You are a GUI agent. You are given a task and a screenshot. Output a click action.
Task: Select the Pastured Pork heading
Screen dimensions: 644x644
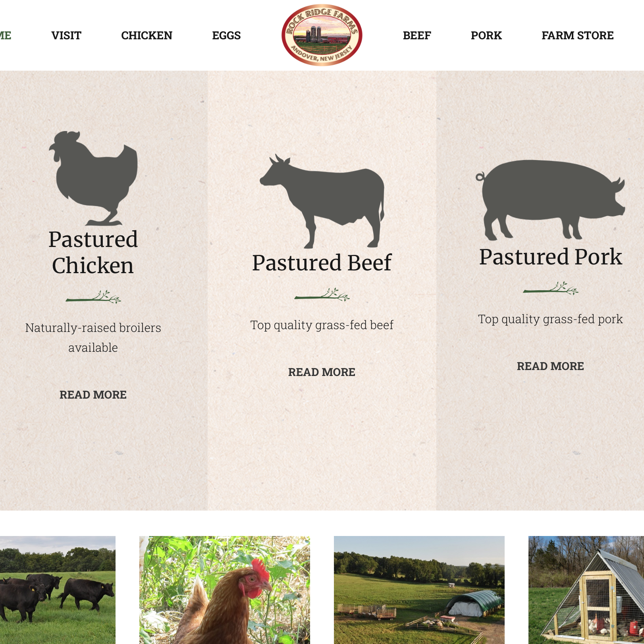551,256
